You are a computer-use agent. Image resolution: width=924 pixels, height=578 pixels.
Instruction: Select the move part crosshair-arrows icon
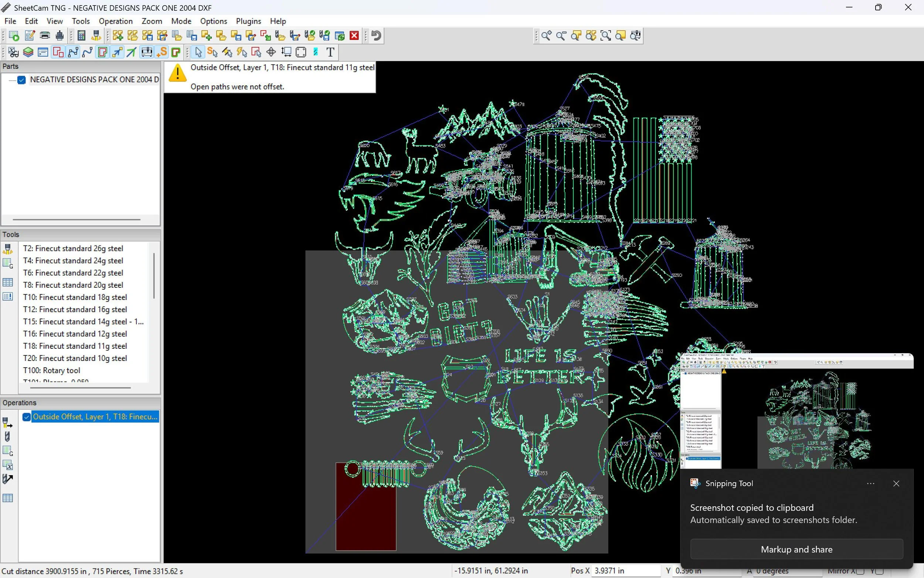[x=271, y=52]
